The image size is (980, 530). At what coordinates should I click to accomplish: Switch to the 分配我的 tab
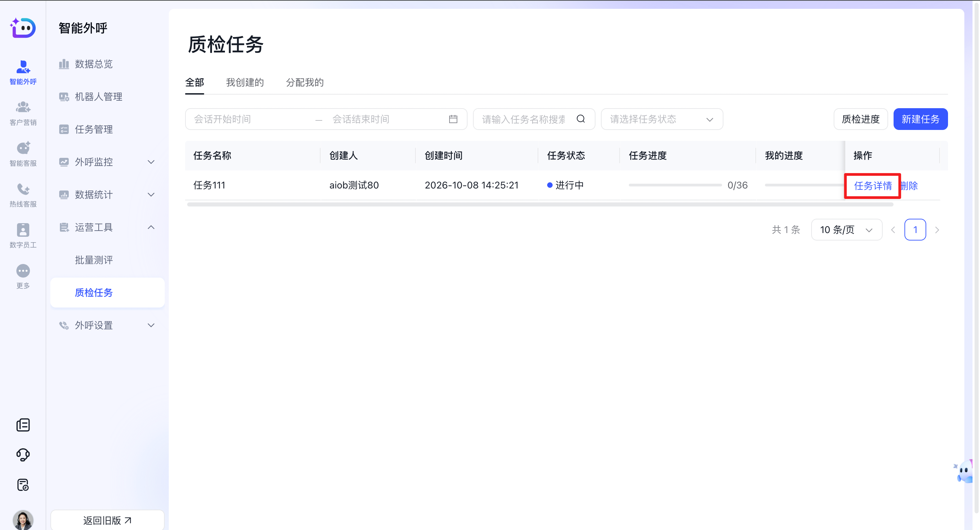(x=304, y=83)
